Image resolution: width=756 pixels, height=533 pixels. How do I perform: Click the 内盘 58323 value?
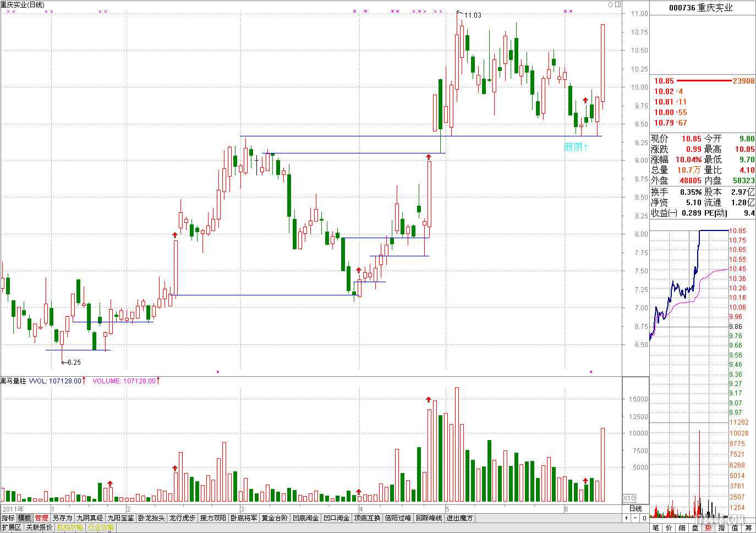tap(730, 180)
